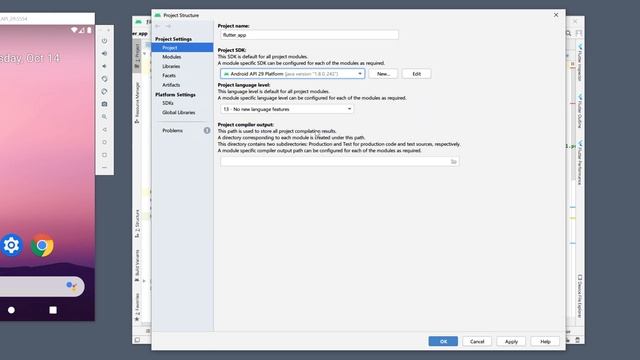This screenshot has width=640, height=360.
Task: Click the back arrow in Project Structure dialog
Action: pos(158,26)
